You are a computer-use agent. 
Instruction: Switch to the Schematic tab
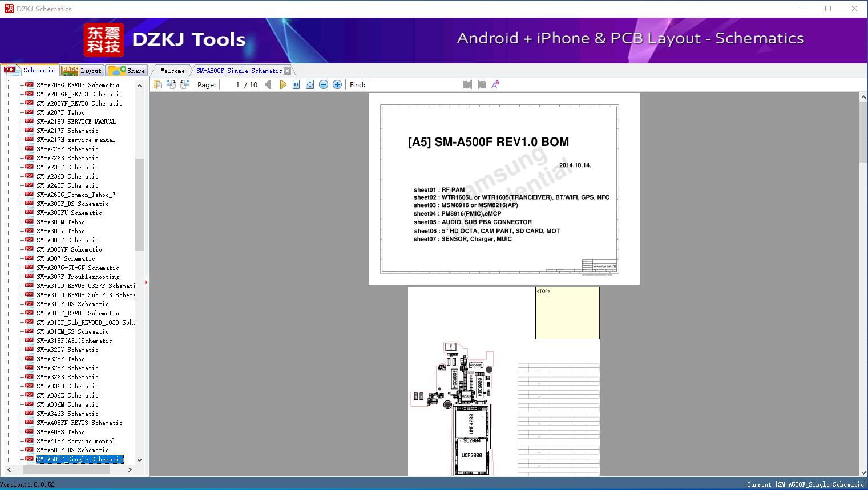click(30, 70)
